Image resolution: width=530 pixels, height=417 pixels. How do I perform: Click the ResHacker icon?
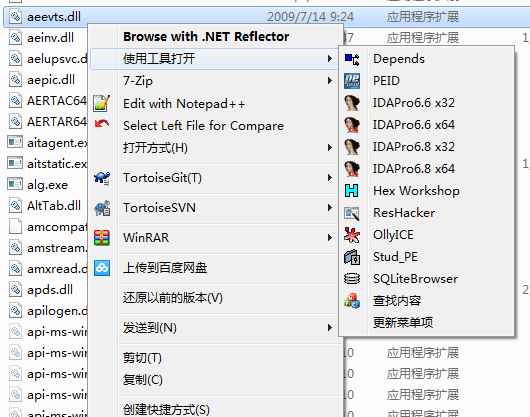click(352, 213)
